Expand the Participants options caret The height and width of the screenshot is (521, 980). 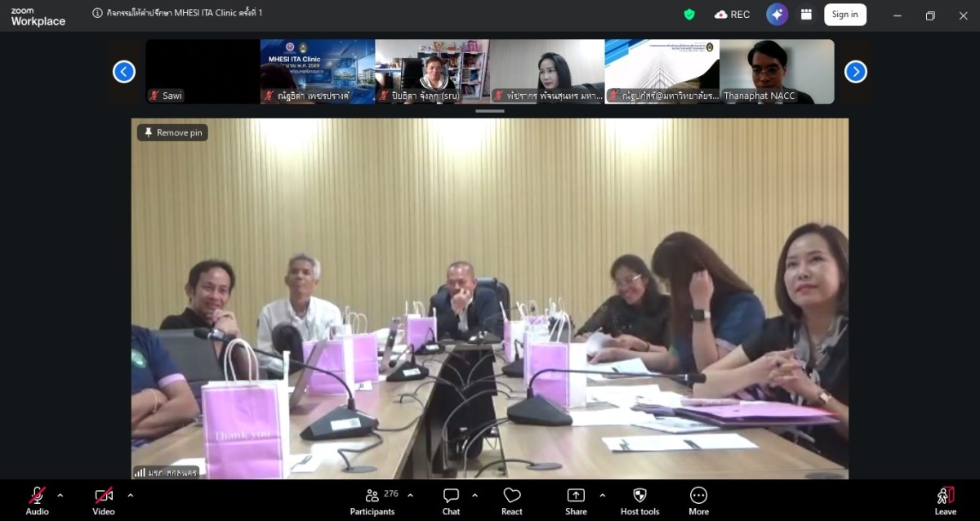tap(410, 495)
